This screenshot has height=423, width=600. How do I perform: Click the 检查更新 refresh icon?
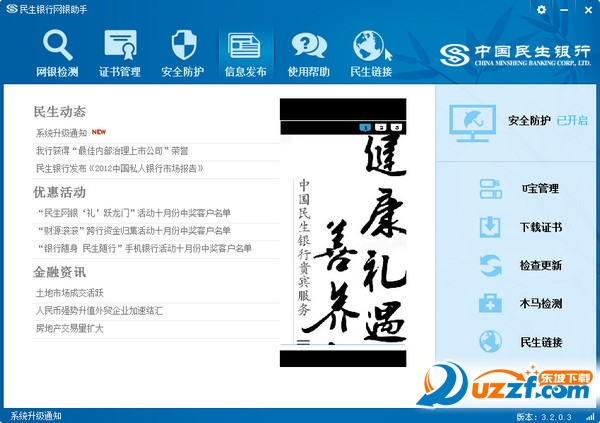tap(490, 265)
